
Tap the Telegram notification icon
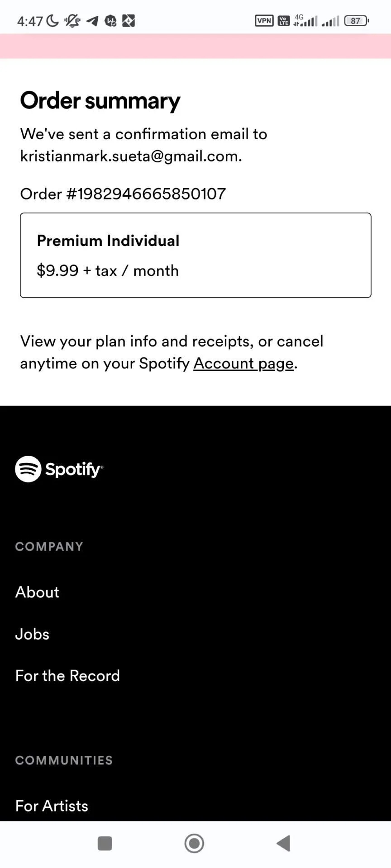pos(92,21)
